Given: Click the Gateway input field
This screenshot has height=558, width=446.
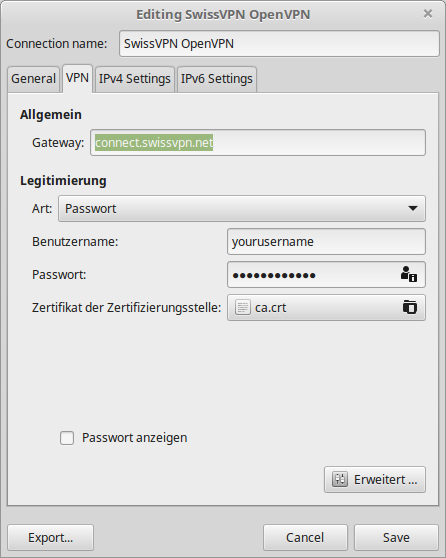Looking at the screenshot, I should click(x=258, y=143).
